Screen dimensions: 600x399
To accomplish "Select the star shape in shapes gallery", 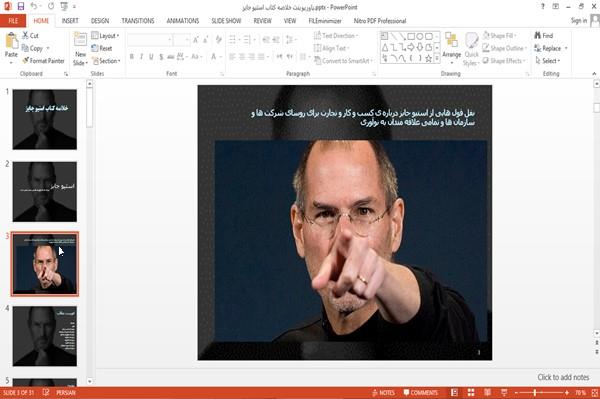I will click(x=429, y=59).
